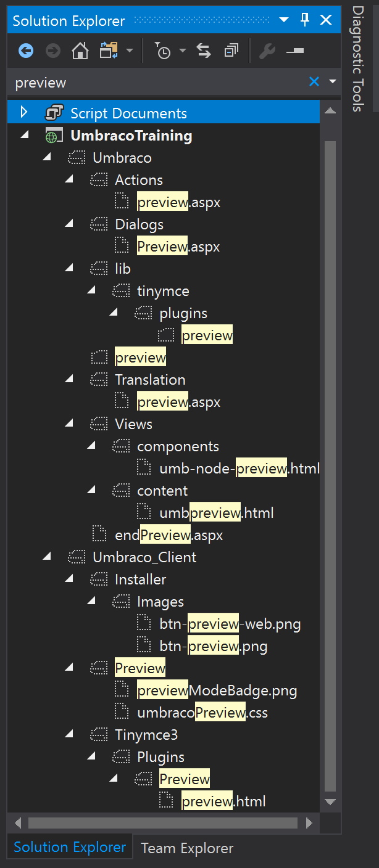Click the content folder icon

(x=122, y=491)
